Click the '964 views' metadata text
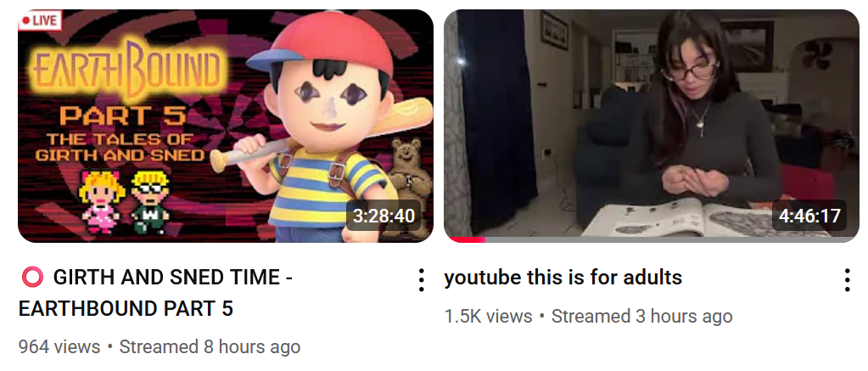 click(x=59, y=347)
